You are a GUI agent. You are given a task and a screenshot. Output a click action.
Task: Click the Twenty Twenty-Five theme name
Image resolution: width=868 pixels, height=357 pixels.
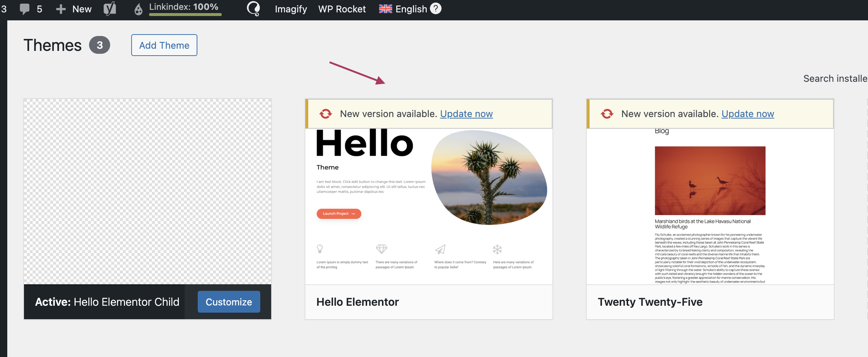coord(650,302)
